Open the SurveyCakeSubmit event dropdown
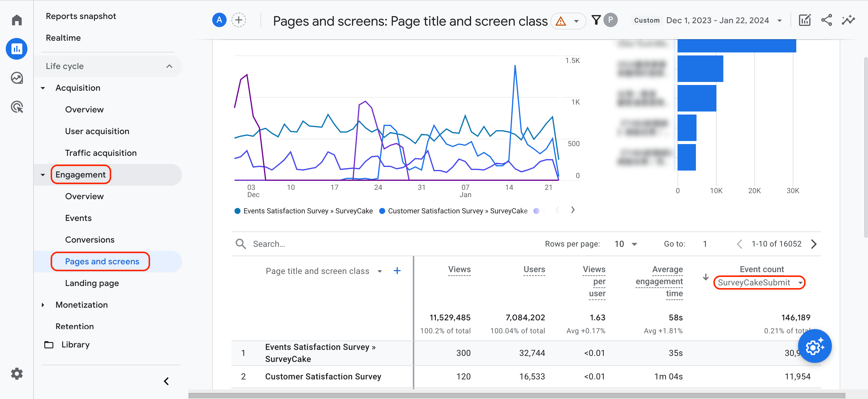This screenshot has width=868, height=399. [x=759, y=282]
